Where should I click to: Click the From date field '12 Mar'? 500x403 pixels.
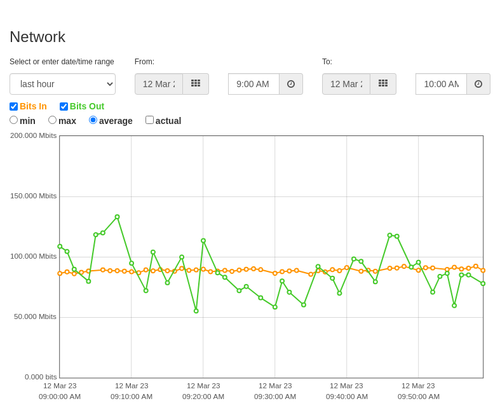point(159,84)
